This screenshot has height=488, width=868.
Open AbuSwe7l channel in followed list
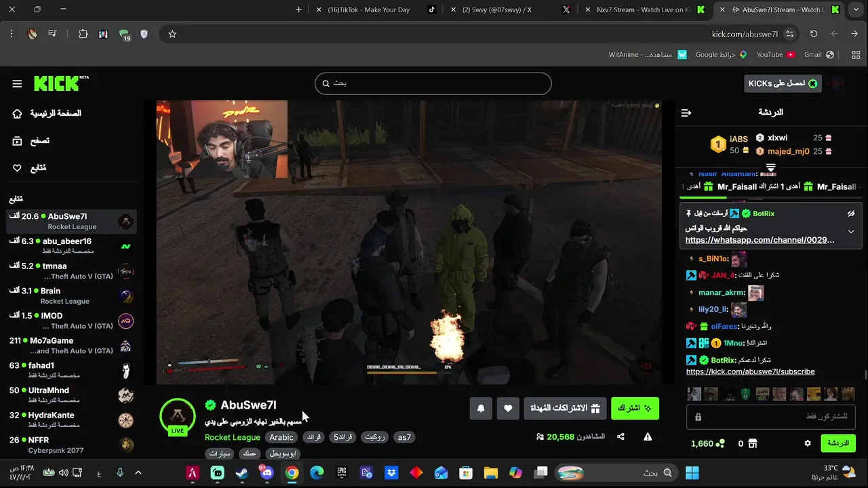pos(71,221)
